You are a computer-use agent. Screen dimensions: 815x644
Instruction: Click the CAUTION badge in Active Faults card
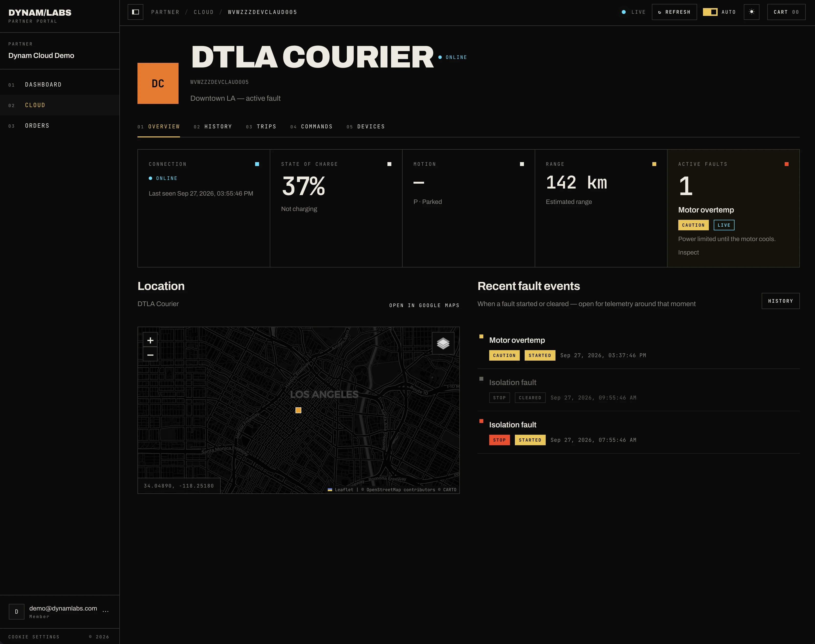click(x=693, y=225)
